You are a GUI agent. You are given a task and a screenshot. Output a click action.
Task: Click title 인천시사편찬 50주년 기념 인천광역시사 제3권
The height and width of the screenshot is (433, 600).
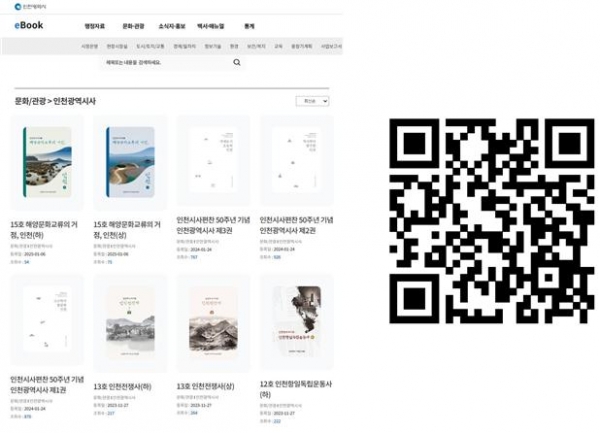coord(213,225)
